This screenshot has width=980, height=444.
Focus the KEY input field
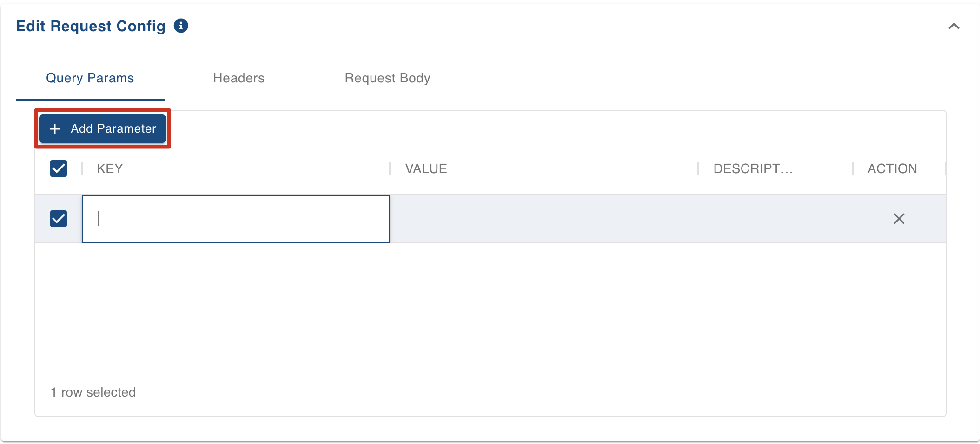236,219
